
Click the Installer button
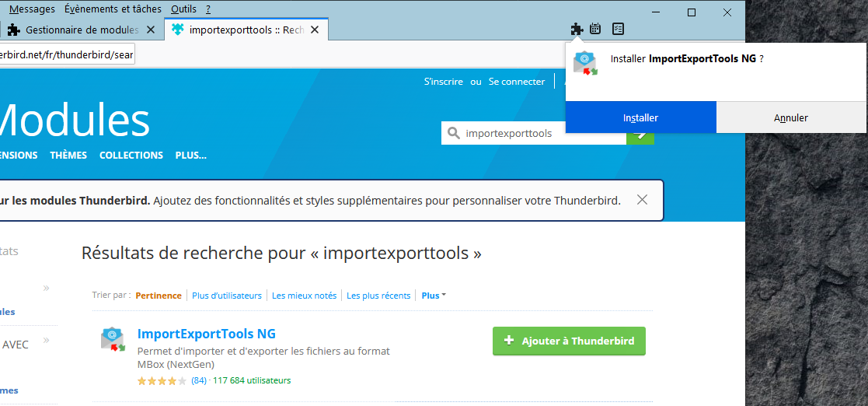pyautogui.click(x=641, y=117)
